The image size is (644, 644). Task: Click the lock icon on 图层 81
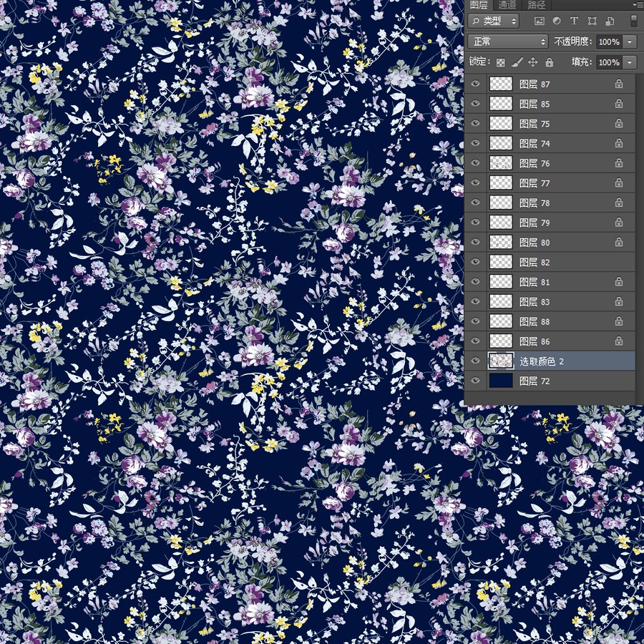[x=619, y=282]
